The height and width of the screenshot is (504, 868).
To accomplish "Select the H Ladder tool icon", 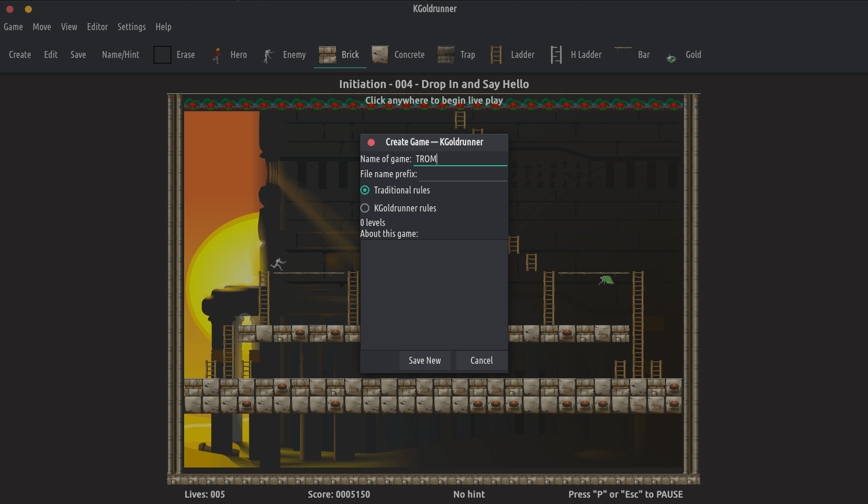I will pos(556,54).
